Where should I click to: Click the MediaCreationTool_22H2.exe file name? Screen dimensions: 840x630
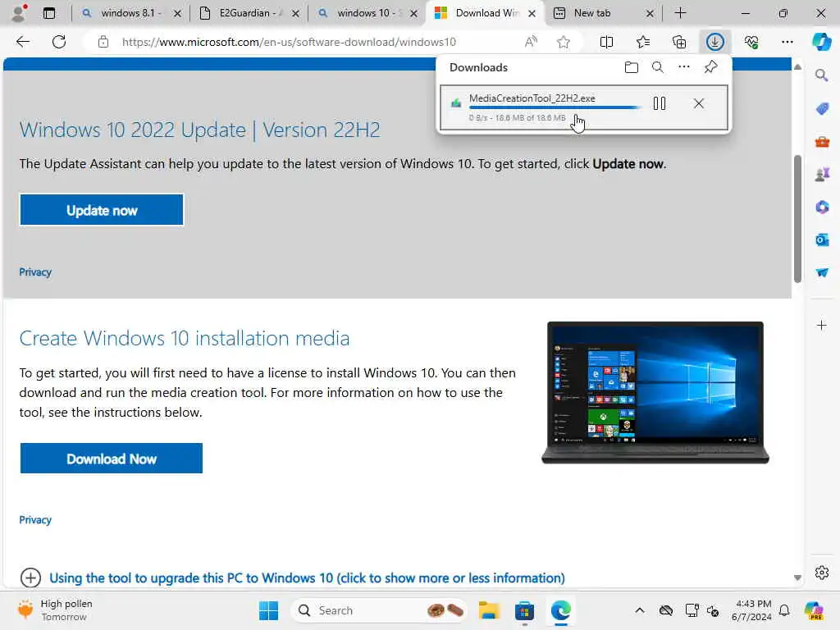532,98
